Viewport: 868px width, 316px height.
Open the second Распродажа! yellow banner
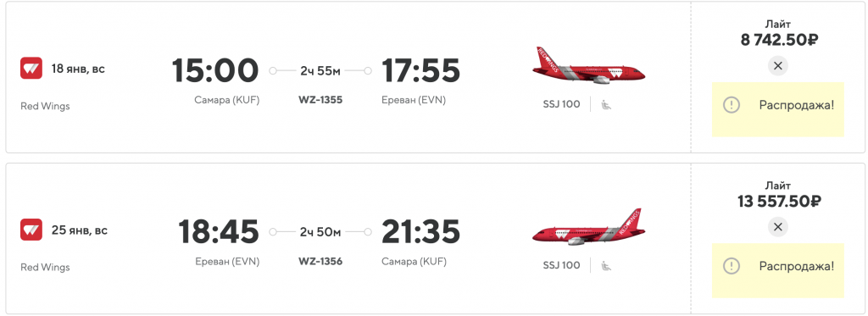[x=778, y=270]
